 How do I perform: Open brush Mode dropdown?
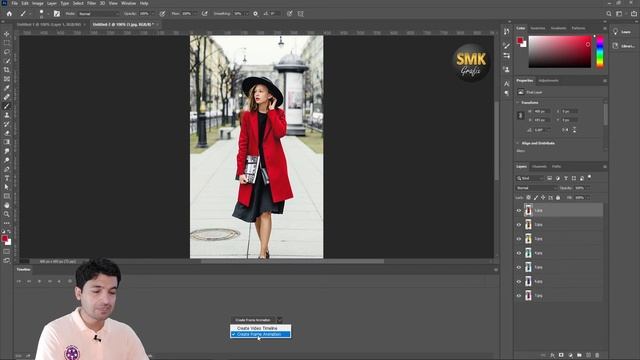coord(98,13)
